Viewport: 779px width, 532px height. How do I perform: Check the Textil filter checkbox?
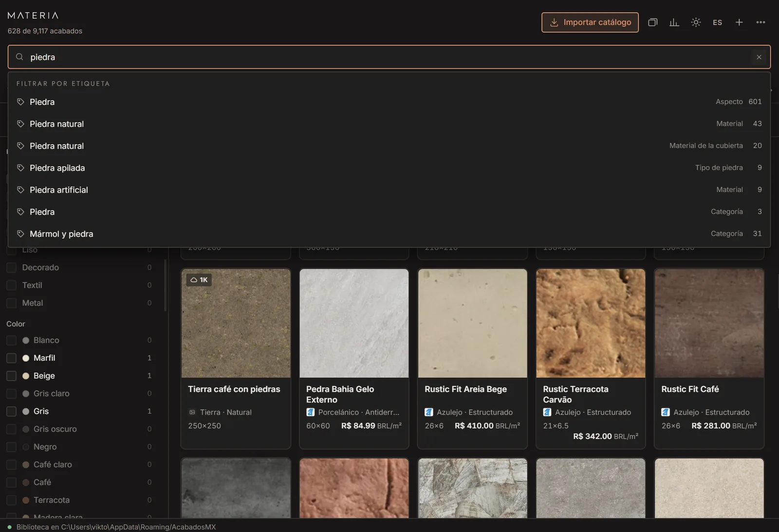(x=12, y=285)
